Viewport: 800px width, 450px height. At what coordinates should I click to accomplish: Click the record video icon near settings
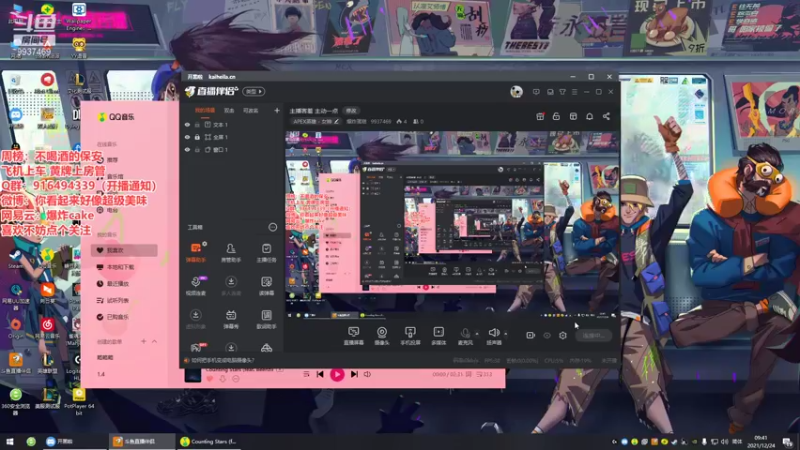tap(531, 335)
